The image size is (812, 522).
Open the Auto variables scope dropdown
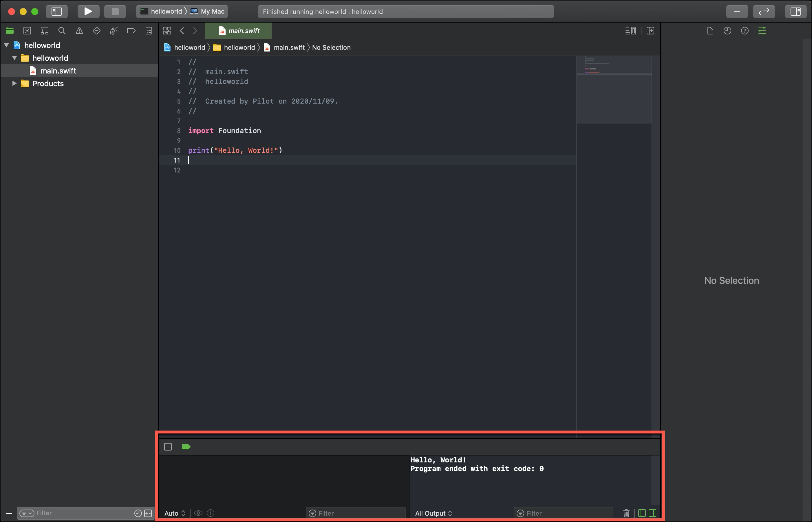click(175, 513)
